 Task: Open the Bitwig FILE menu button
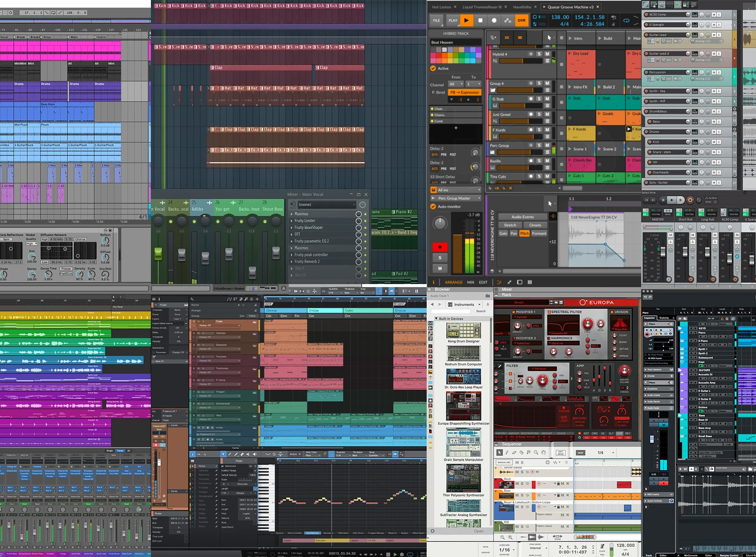(436, 20)
